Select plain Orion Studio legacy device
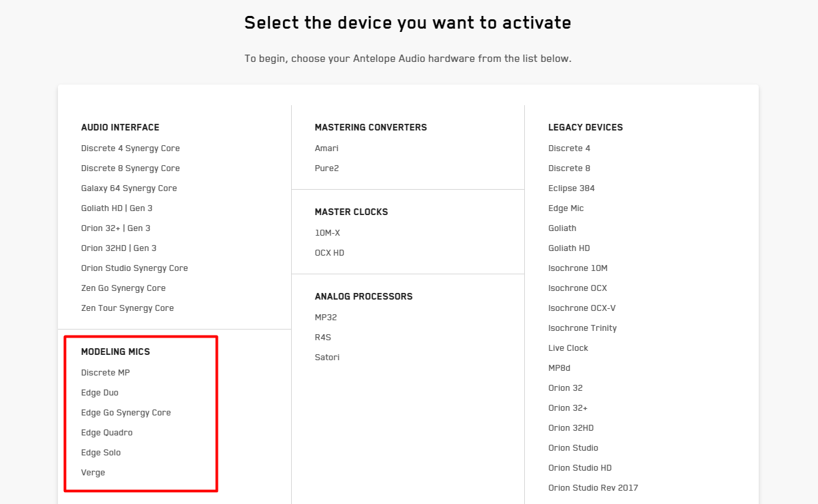Image resolution: width=818 pixels, height=504 pixels. pos(574,448)
